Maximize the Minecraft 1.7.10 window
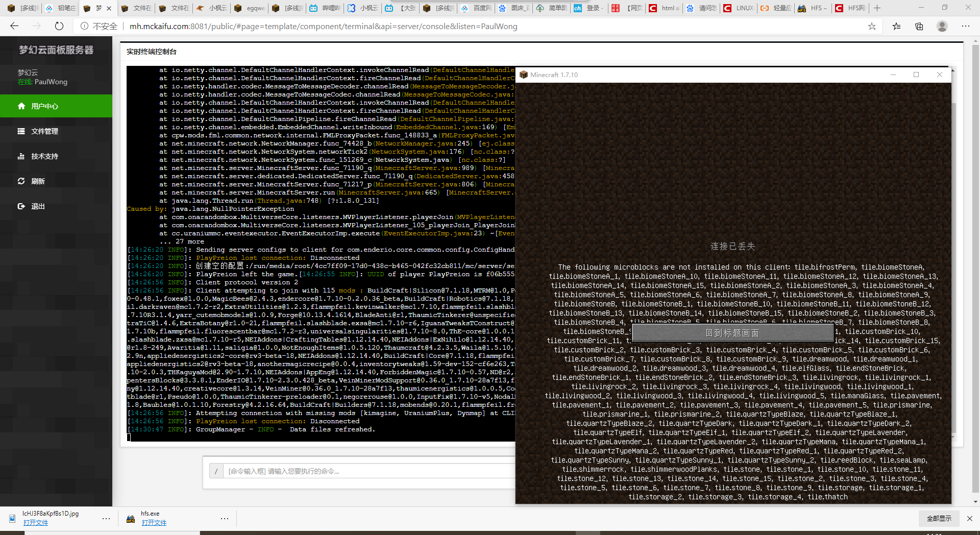The image size is (980, 535). [x=916, y=75]
